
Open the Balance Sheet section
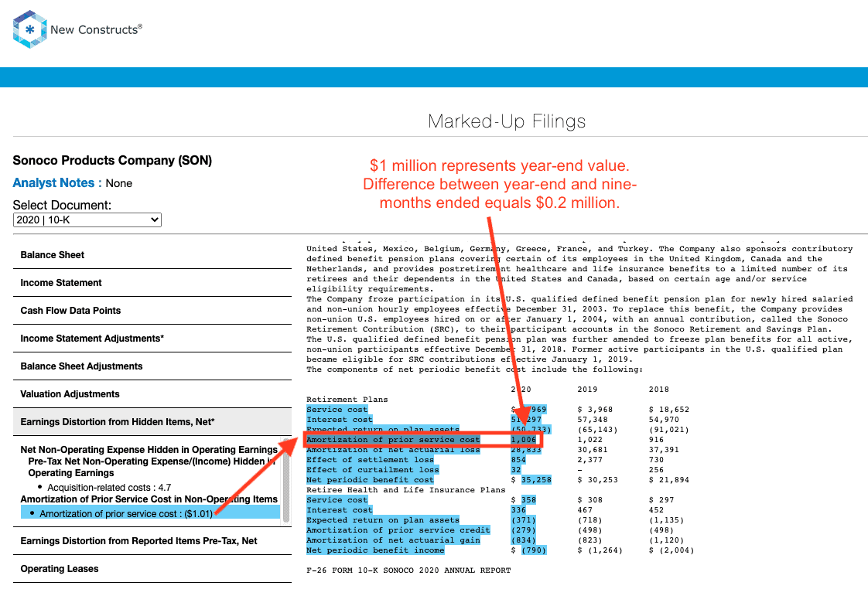[152, 255]
